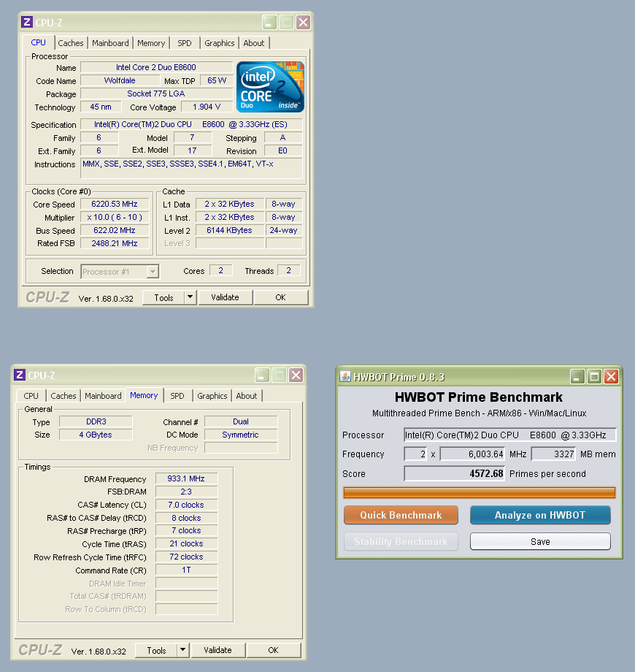Click the CAS# Latency value 7.0 clocks
The width and height of the screenshot is (635, 672).
[186, 505]
